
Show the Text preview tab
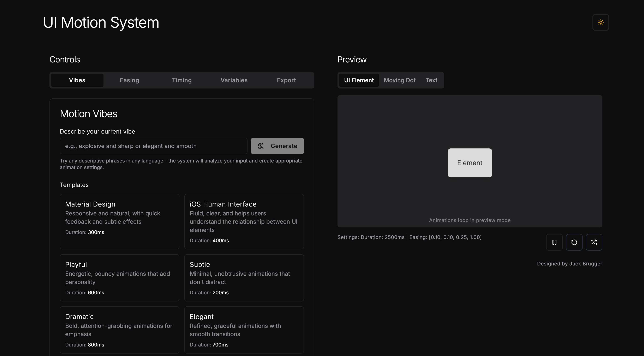431,80
